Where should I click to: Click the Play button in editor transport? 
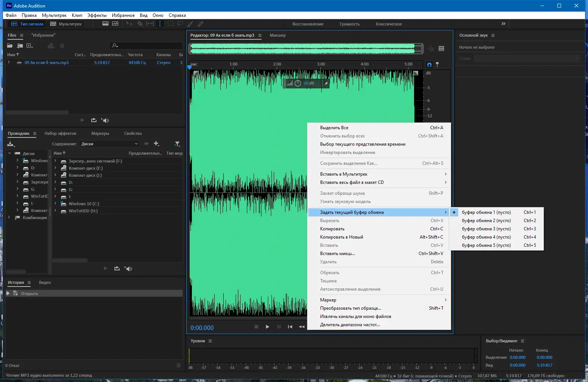267,327
